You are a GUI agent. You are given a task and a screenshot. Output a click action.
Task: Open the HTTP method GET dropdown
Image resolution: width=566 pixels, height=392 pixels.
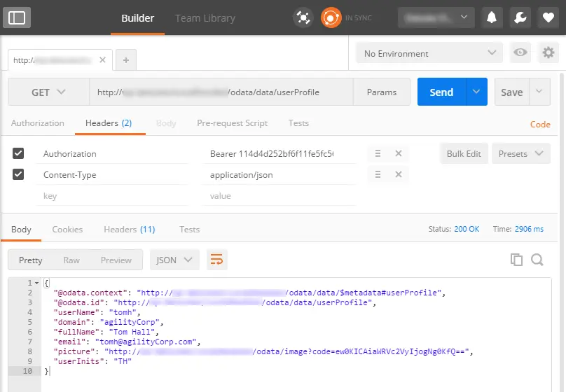(x=49, y=92)
